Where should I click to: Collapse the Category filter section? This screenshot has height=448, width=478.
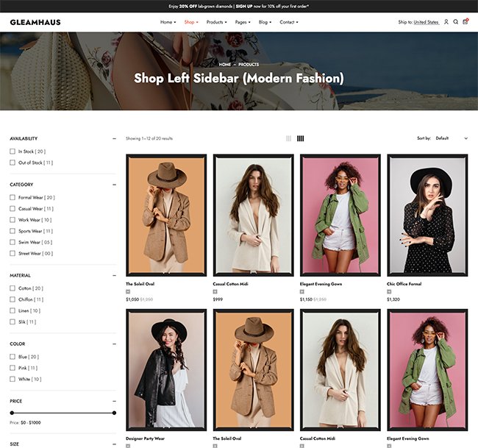(x=114, y=185)
